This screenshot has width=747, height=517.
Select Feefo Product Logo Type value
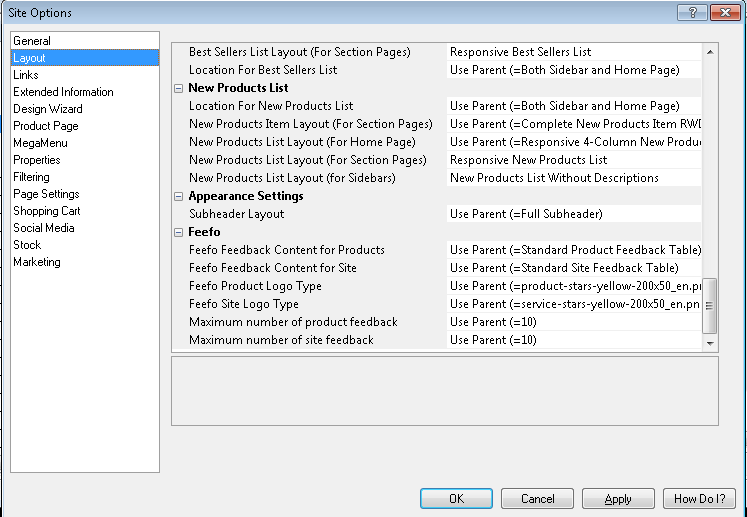pos(574,286)
